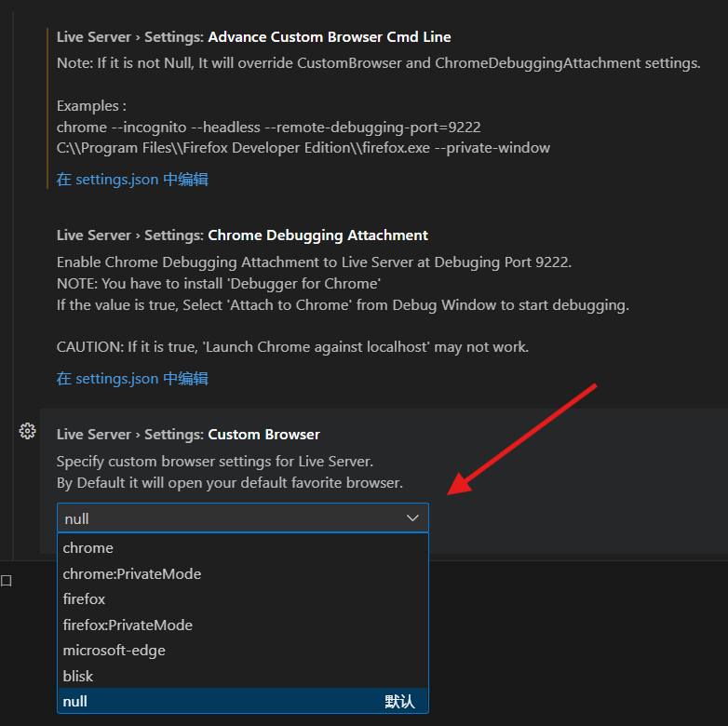Click the Custom Browser setting title
This screenshot has width=728, height=726.
[188, 435]
